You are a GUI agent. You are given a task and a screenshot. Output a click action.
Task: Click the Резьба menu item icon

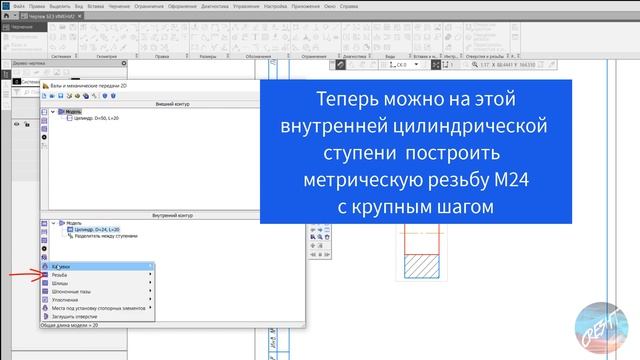coord(45,275)
